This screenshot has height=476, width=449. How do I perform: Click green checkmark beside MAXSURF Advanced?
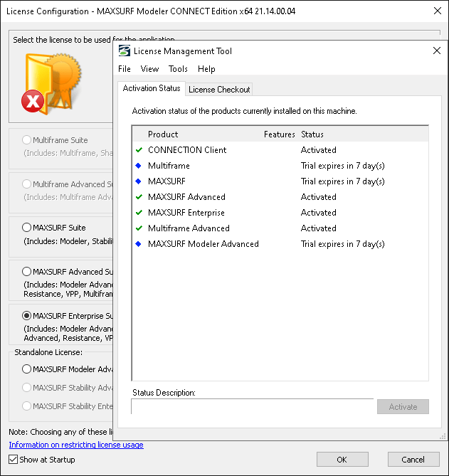pos(139,197)
